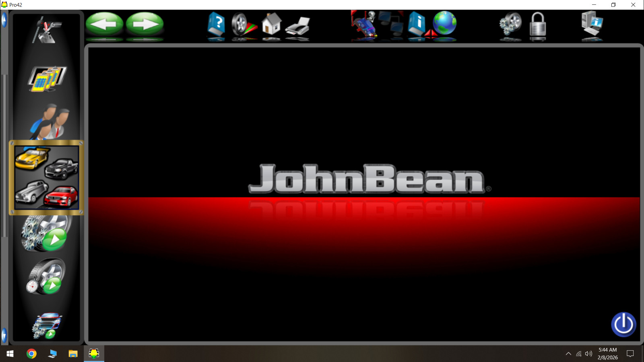Click the blue power button
The height and width of the screenshot is (362, 644).
coord(623,324)
